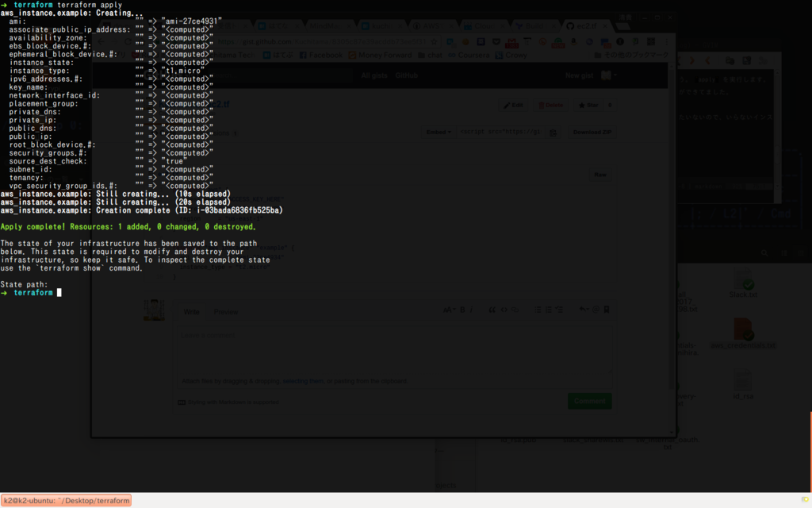Select Slack.txt file in file manager
Image resolution: width=812 pixels, height=508 pixels.
743,283
